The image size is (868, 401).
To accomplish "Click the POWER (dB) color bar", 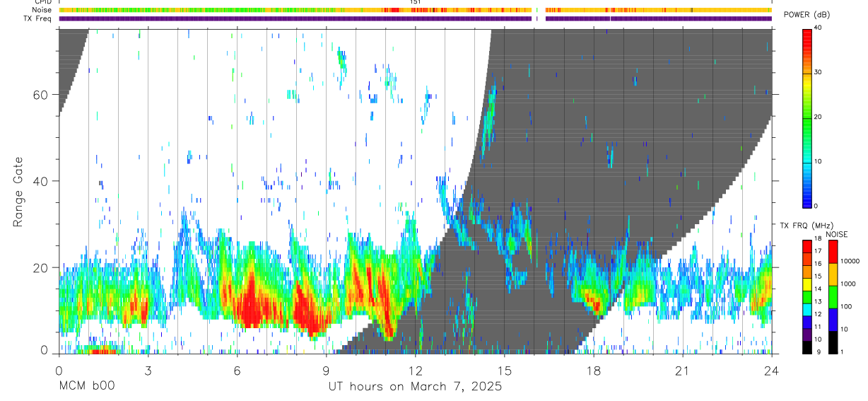I will (807, 117).
